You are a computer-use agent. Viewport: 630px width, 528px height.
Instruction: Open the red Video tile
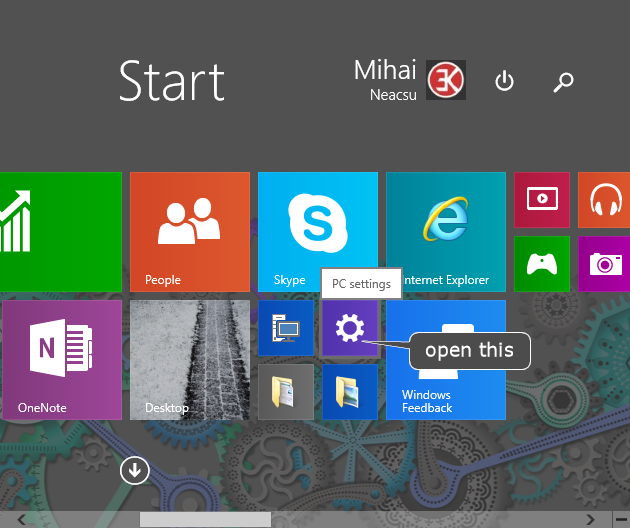[x=542, y=200]
